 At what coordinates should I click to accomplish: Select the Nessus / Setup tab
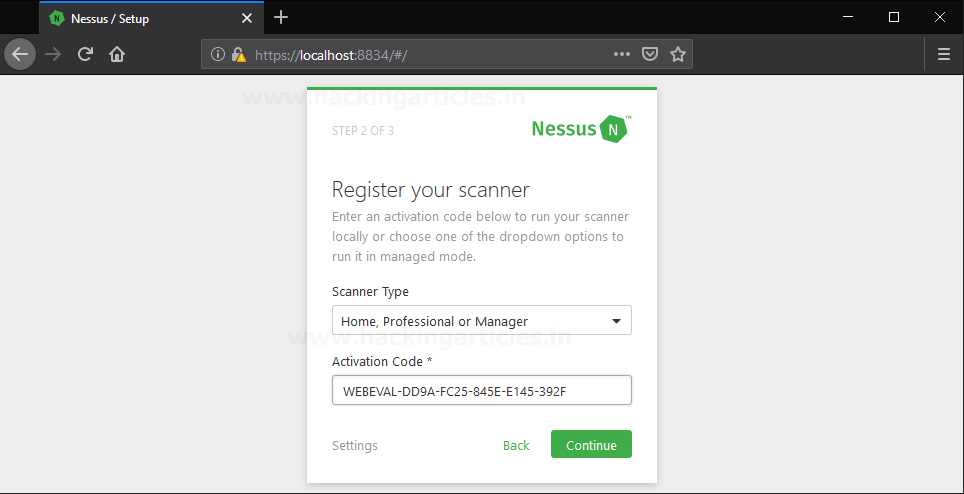[151, 18]
